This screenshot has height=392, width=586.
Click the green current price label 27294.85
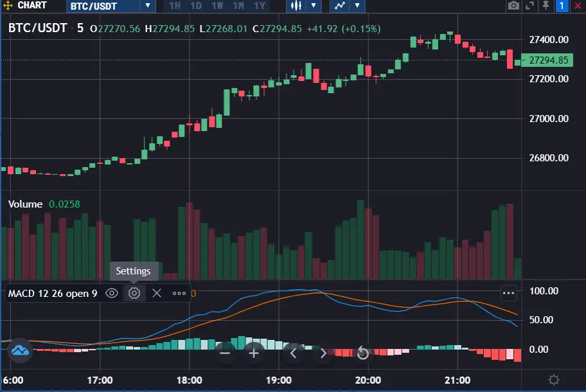pyautogui.click(x=547, y=60)
